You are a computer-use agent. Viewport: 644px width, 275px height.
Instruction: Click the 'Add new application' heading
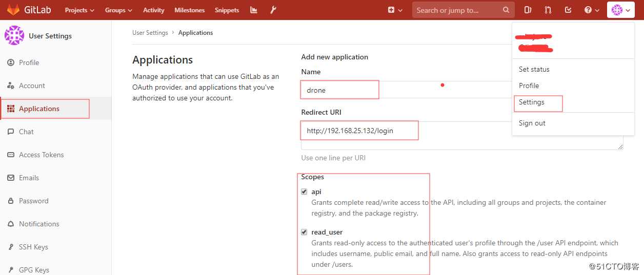coord(334,57)
